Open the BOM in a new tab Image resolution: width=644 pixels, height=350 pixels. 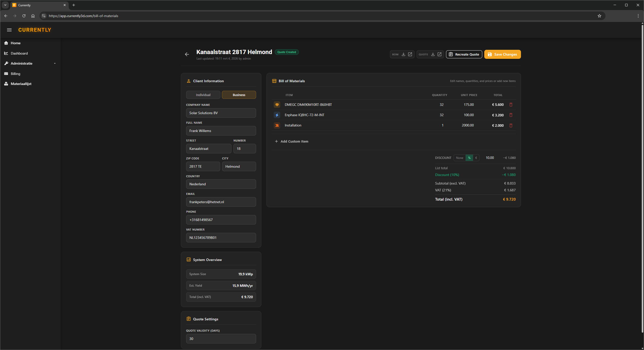(x=410, y=54)
